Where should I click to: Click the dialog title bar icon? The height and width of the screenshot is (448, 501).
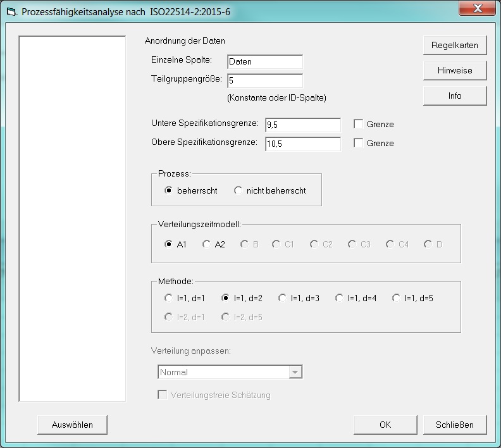tap(11, 12)
